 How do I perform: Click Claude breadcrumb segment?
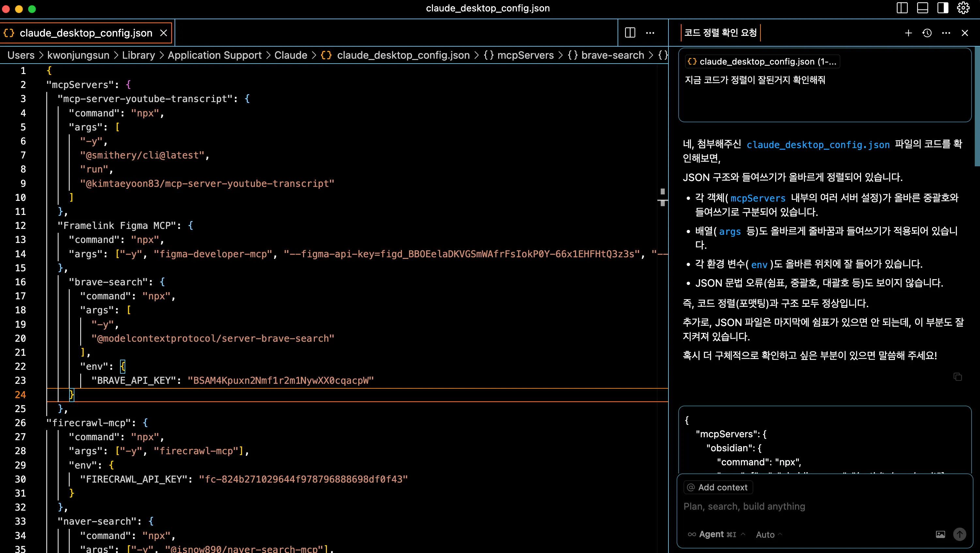point(291,55)
